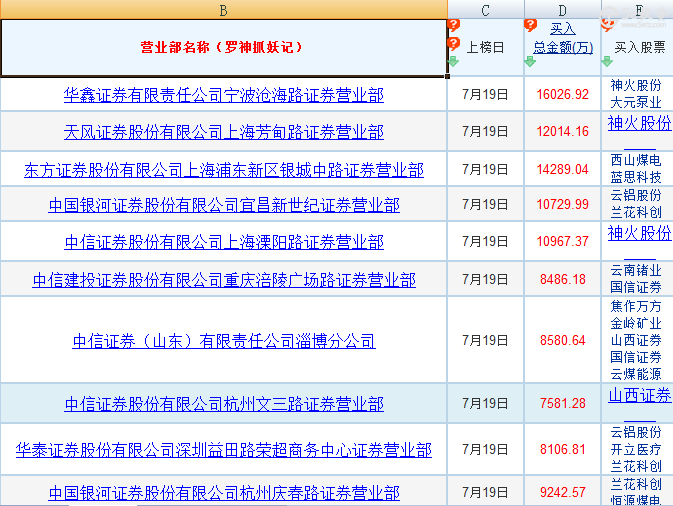Click the red question-mark icon beside 买入总金额(万)
The height and width of the screenshot is (506, 673).
531,25
